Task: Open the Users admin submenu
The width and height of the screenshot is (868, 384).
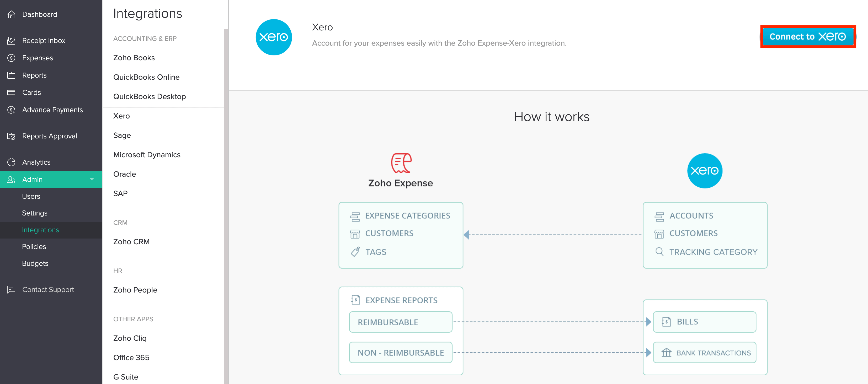Action: tap(31, 196)
